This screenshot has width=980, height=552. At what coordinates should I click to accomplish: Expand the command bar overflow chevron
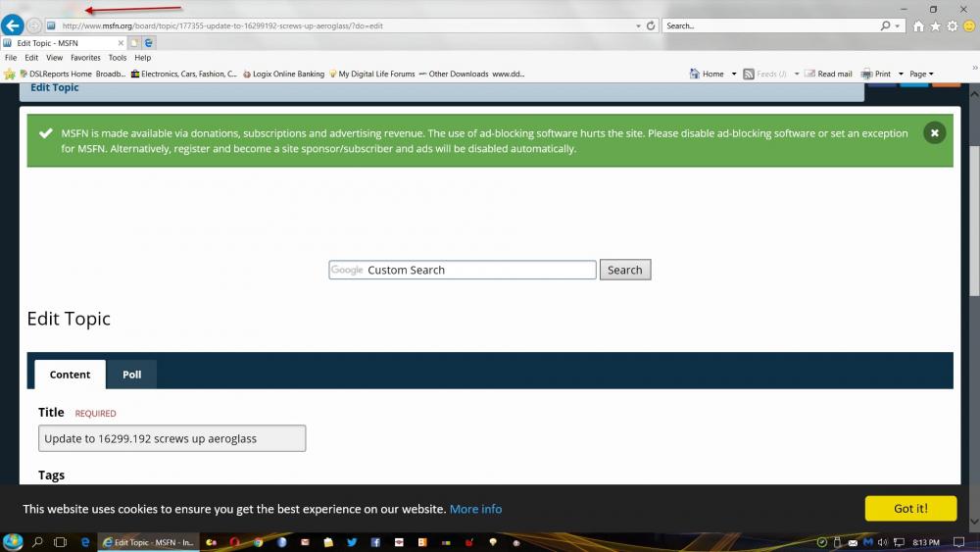click(974, 68)
